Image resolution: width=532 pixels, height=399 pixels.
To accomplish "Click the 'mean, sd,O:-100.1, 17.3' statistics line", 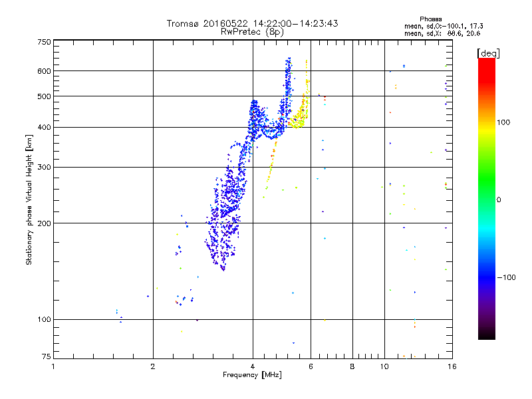I will pyautogui.click(x=444, y=26).
